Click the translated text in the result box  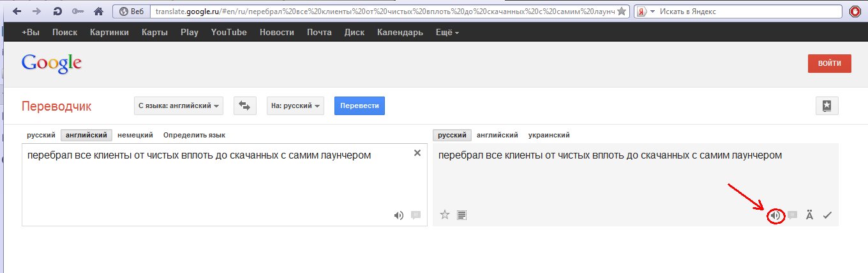610,155
